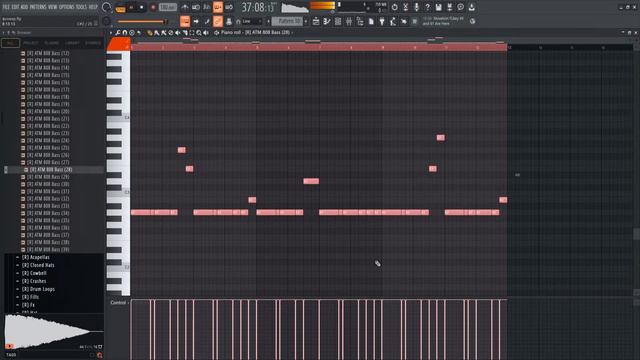Open the channel rack view icon
Image resolution: width=640 pixels, height=360 pixels.
pyautogui.click(x=338, y=21)
